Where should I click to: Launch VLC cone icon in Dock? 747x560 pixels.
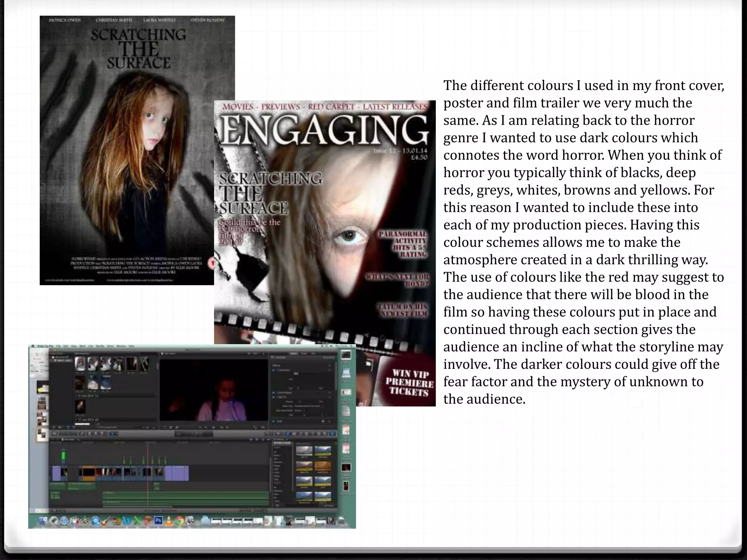pyautogui.click(x=169, y=521)
